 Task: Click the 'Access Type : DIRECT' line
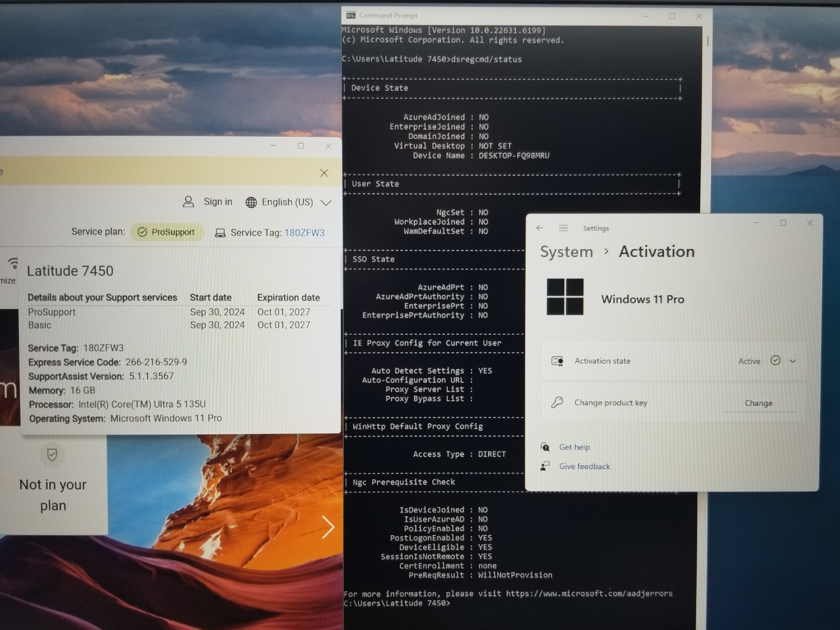[459, 454]
